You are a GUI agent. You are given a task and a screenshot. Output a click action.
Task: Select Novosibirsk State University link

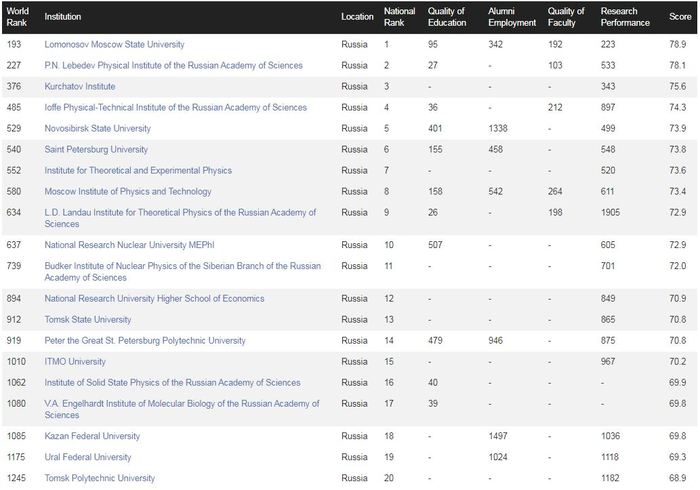tap(98, 129)
